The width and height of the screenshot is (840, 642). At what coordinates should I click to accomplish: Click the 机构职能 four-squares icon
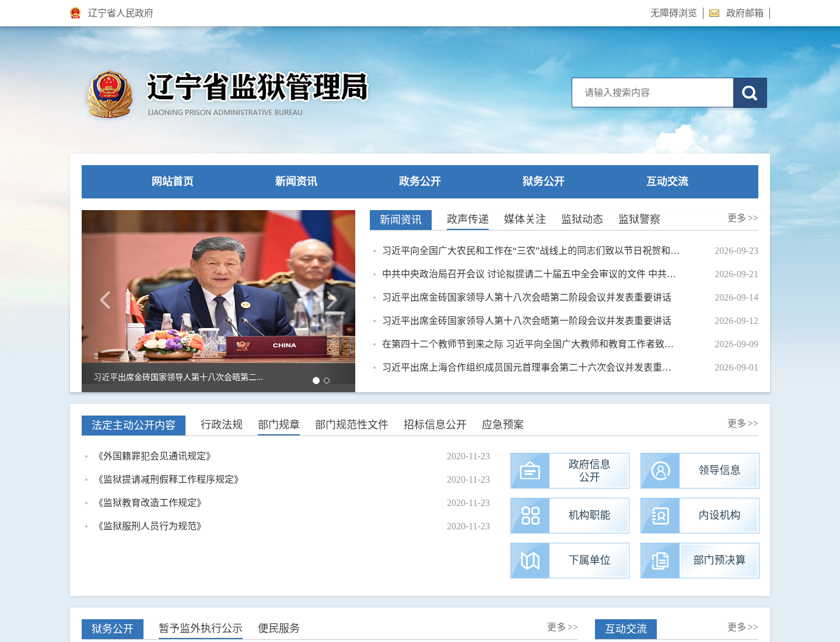pos(530,515)
